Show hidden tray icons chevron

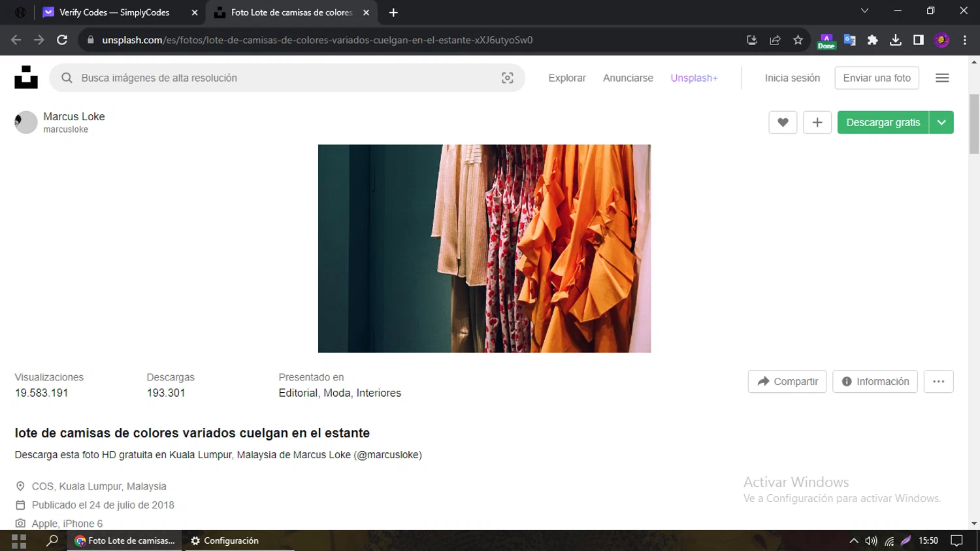tap(853, 541)
